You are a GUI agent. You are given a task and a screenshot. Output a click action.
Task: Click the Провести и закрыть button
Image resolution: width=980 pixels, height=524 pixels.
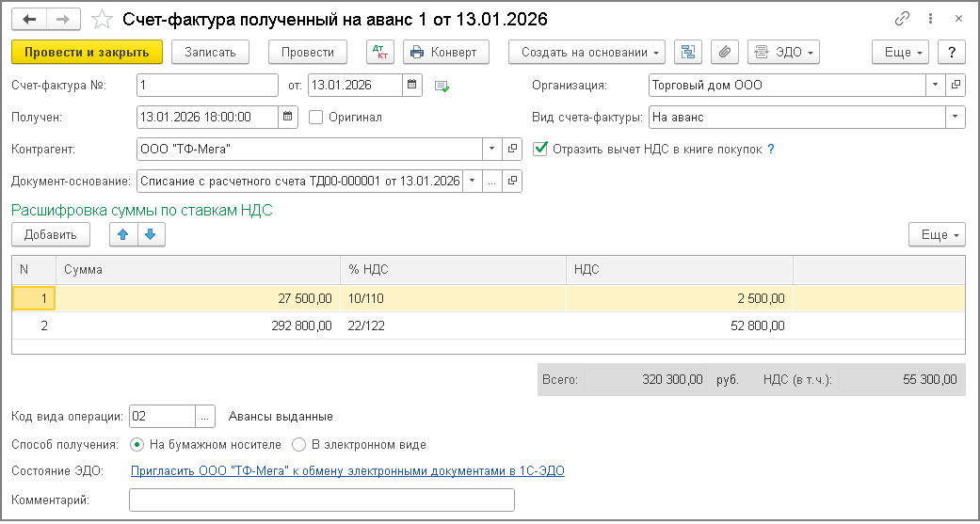pos(88,52)
